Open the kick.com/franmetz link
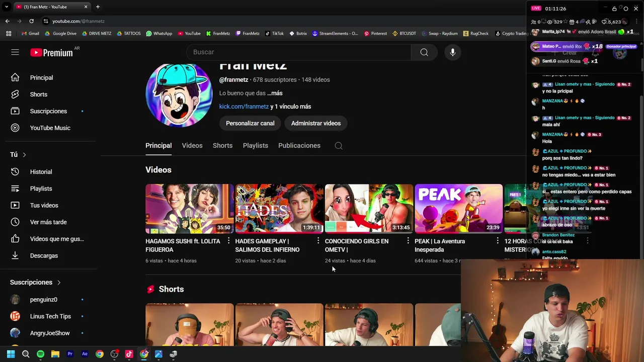The image size is (644, 362). (x=244, y=107)
